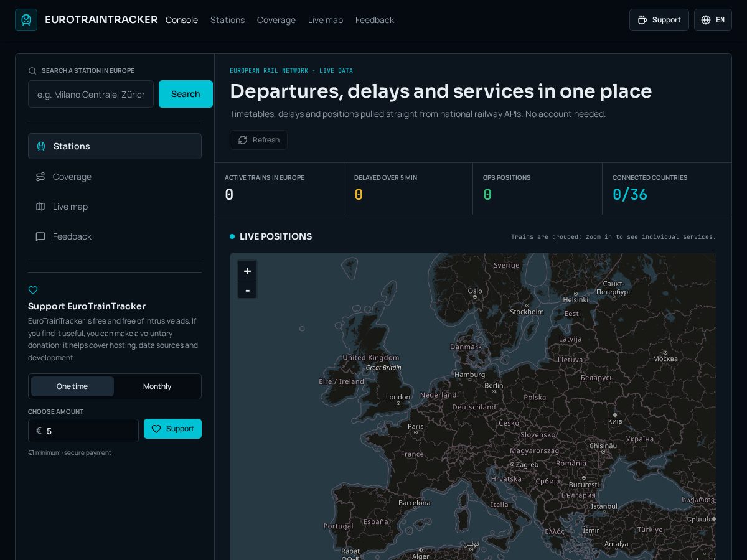The height and width of the screenshot is (560, 747).
Task: Click the Refresh button
Action: coord(258,140)
